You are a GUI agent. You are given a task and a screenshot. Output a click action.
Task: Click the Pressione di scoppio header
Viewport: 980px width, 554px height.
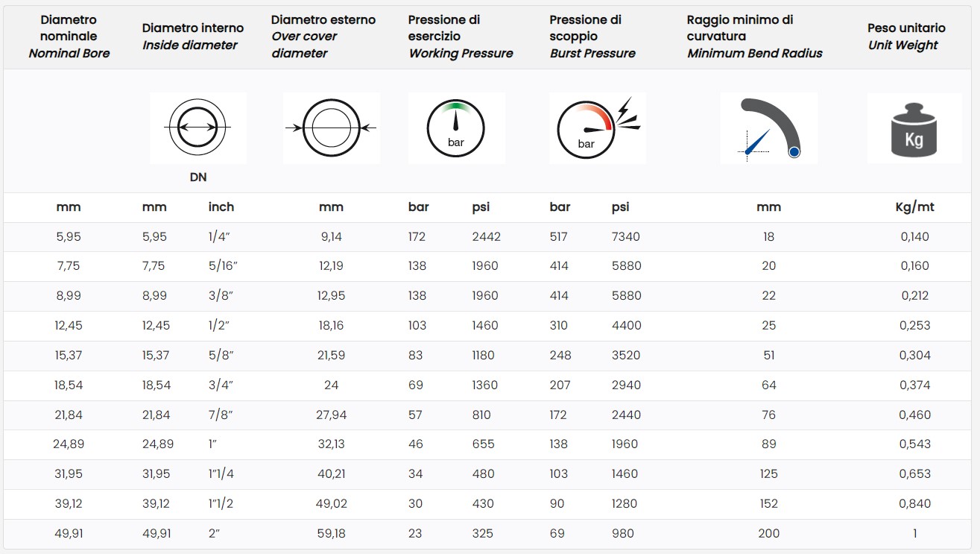coord(592,36)
